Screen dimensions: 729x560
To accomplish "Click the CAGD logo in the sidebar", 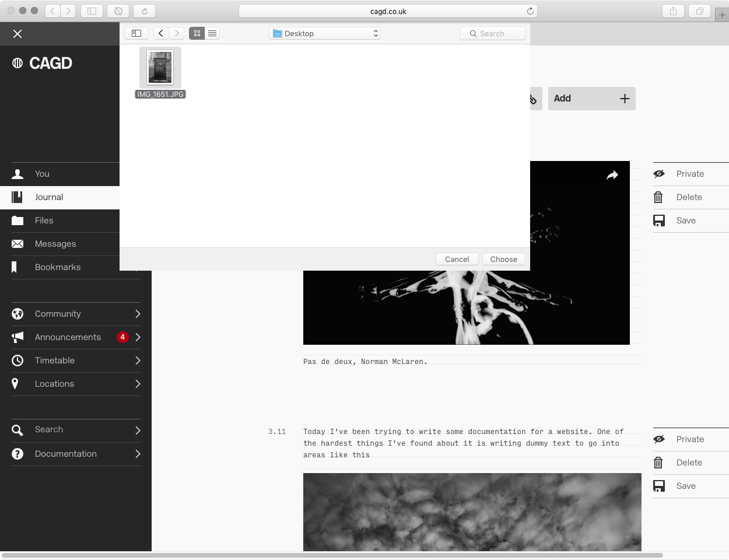I will coord(42,63).
